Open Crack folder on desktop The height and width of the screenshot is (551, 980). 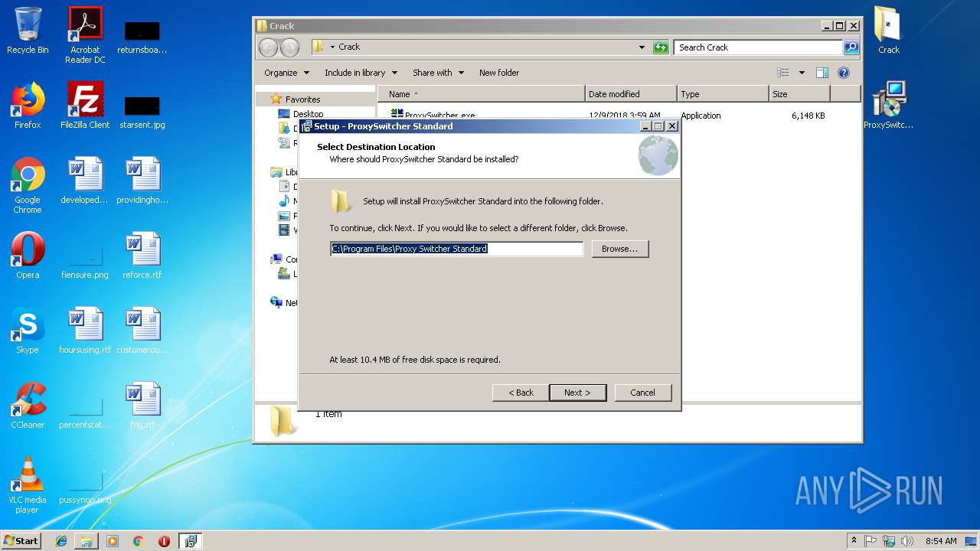point(888,31)
